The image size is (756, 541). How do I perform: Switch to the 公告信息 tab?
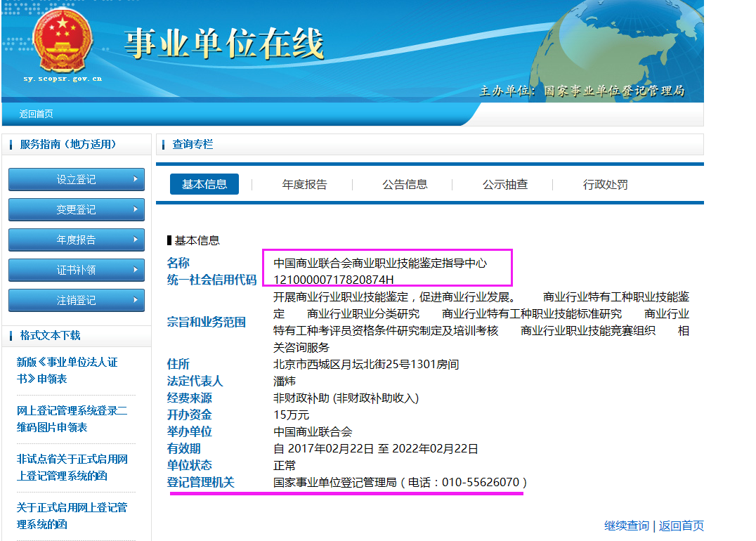tap(405, 185)
